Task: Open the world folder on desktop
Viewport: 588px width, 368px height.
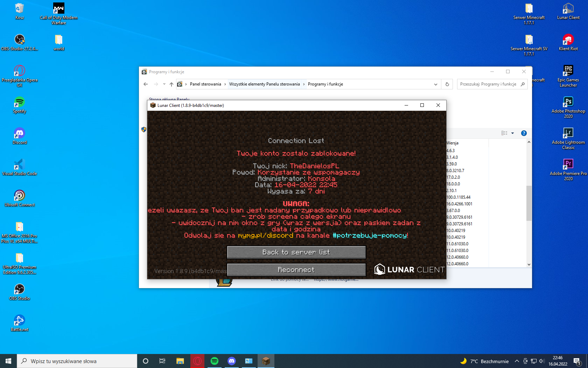Action: (59, 42)
